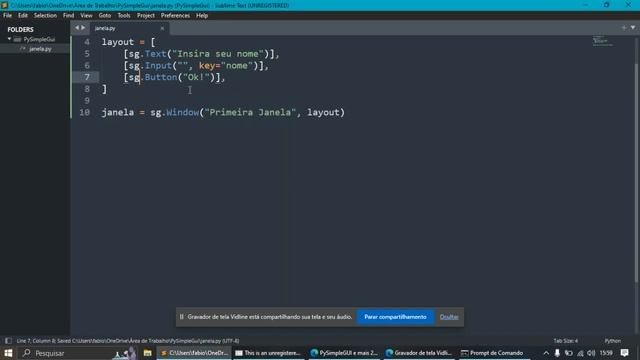This screenshot has height=360, width=640.
Task: Switch to the janela.py tab
Action: click(105, 28)
